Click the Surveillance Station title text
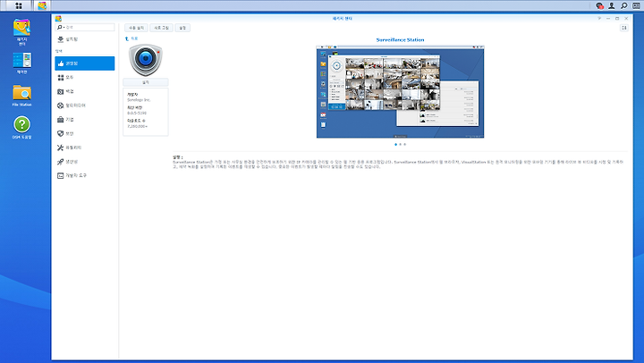 click(x=400, y=40)
